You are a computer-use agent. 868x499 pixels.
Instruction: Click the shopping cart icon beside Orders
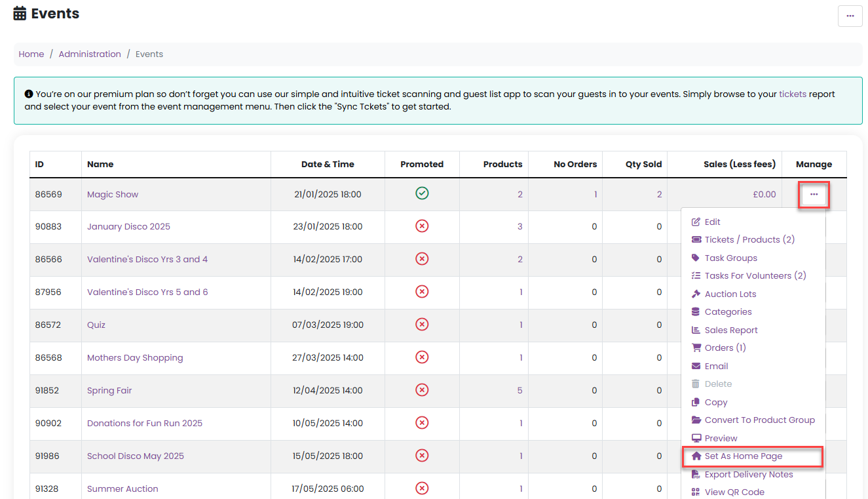(x=697, y=348)
